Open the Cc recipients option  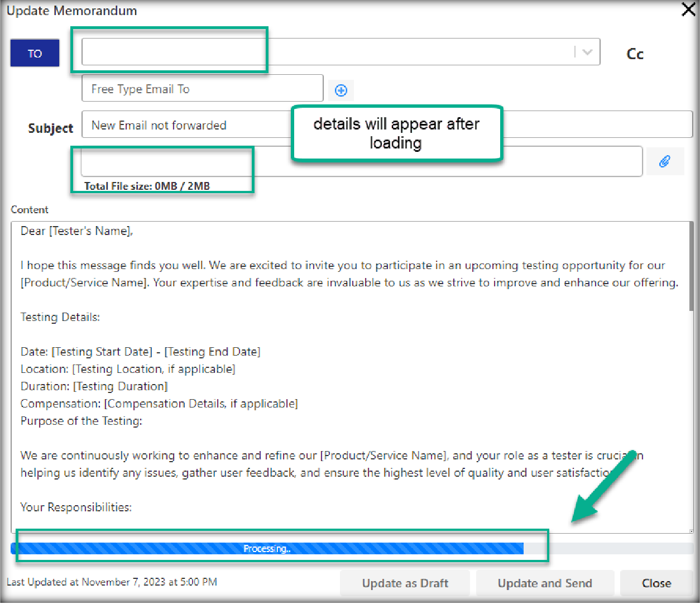pos(635,54)
